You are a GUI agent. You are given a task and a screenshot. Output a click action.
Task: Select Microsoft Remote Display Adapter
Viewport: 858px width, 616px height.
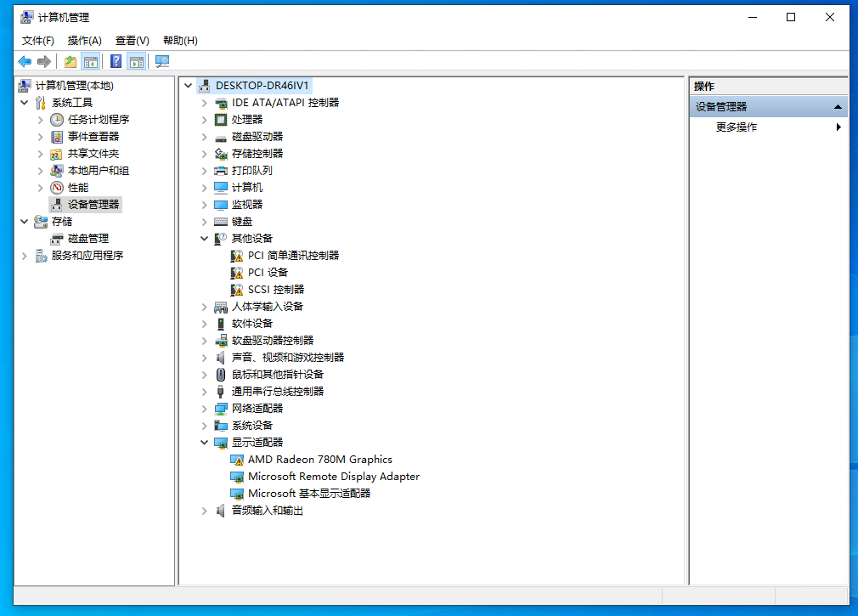coord(333,477)
